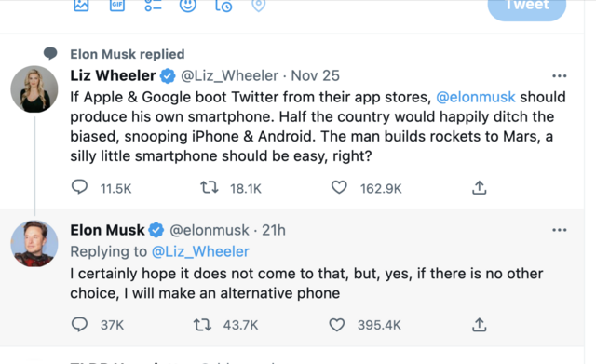Reply to Liz Wheeler's tweet
This screenshot has width=596, height=364.
(x=79, y=187)
